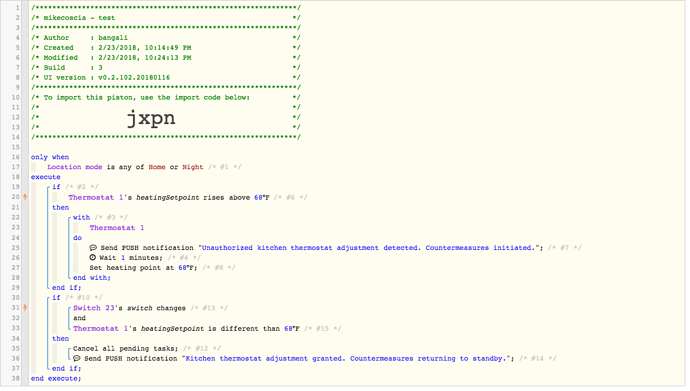Click the speech bubble icon on line 25
This screenshot has height=391, width=690.
pos(93,248)
